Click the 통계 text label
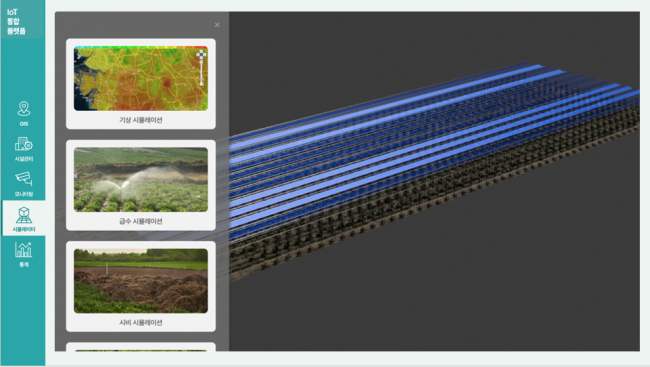 click(24, 264)
